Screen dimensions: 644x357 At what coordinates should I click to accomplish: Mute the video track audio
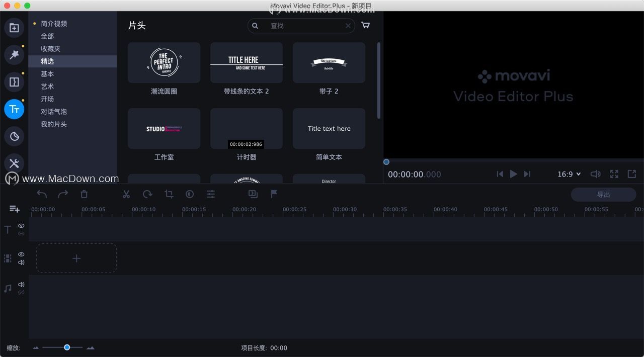coord(21,262)
